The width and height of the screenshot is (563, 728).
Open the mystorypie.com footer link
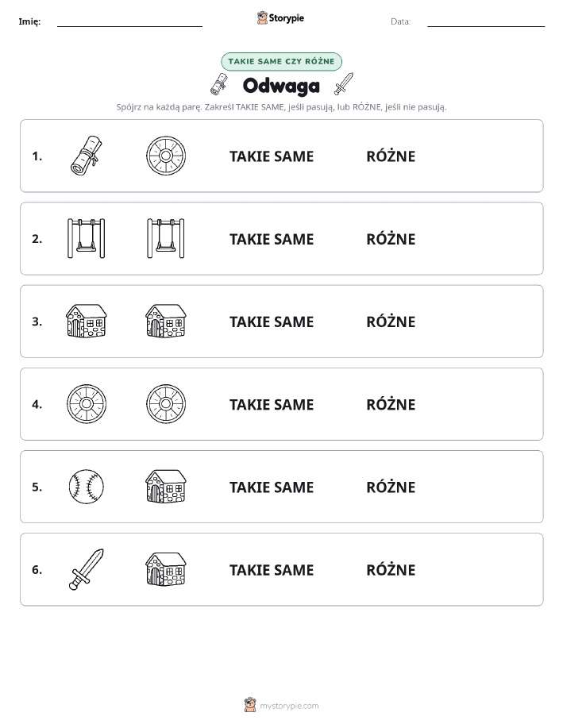point(281,705)
